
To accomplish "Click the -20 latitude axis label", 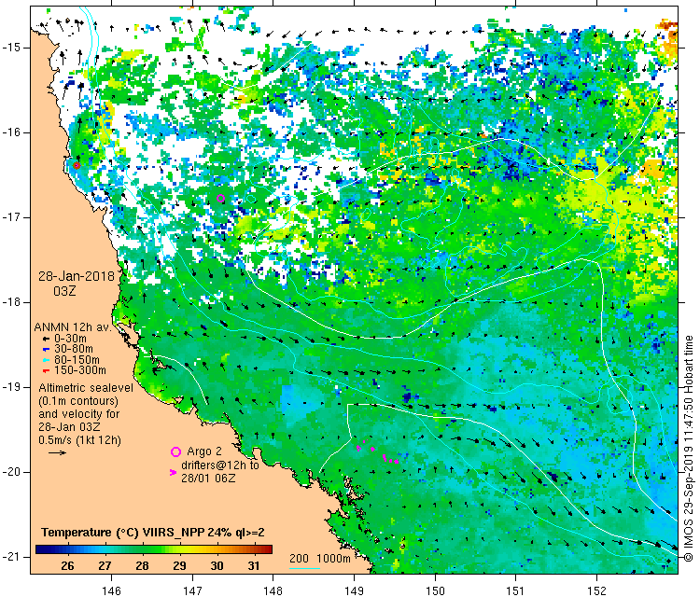I will (10, 472).
